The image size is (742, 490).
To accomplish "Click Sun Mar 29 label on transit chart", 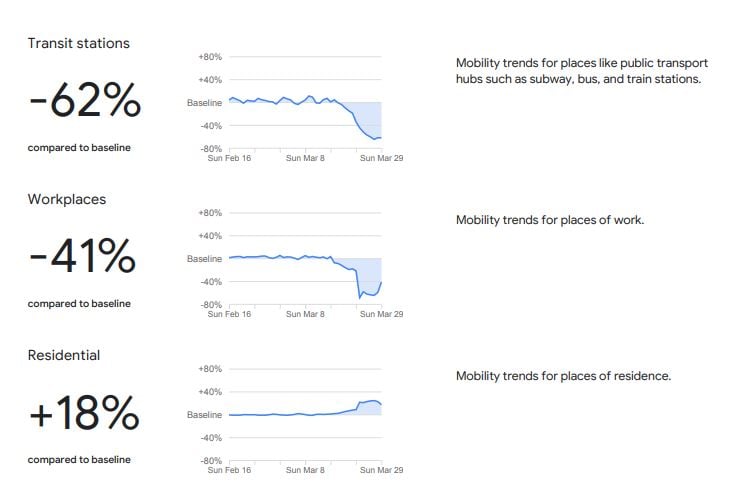I will pyautogui.click(x=381, y=158).
